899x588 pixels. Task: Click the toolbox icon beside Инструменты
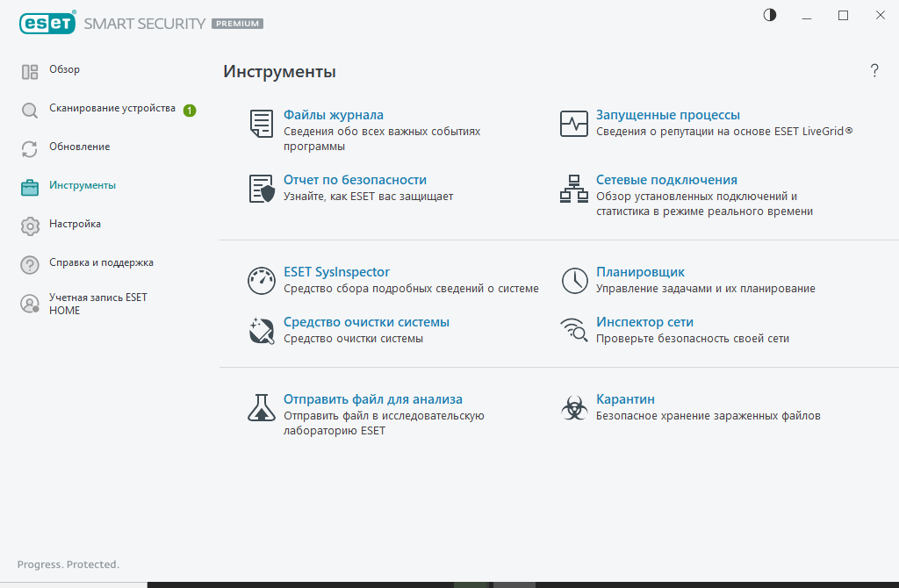click(x=30, y=188)
